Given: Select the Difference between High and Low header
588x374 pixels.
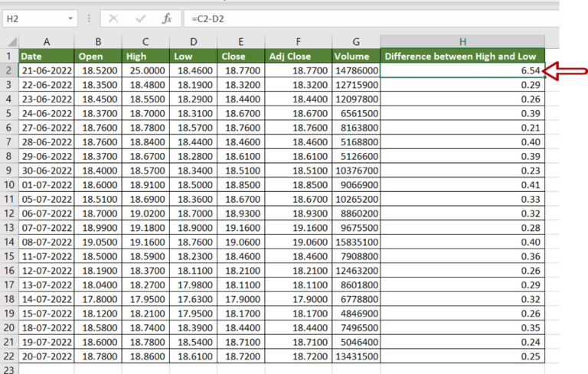Looking at the screenshot, I should (x=462, y=56).
